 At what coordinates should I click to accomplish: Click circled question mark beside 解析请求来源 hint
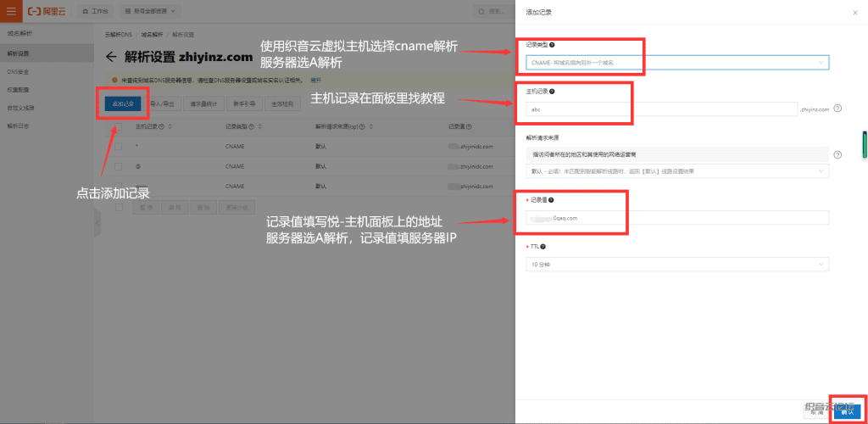pos(837,154)
